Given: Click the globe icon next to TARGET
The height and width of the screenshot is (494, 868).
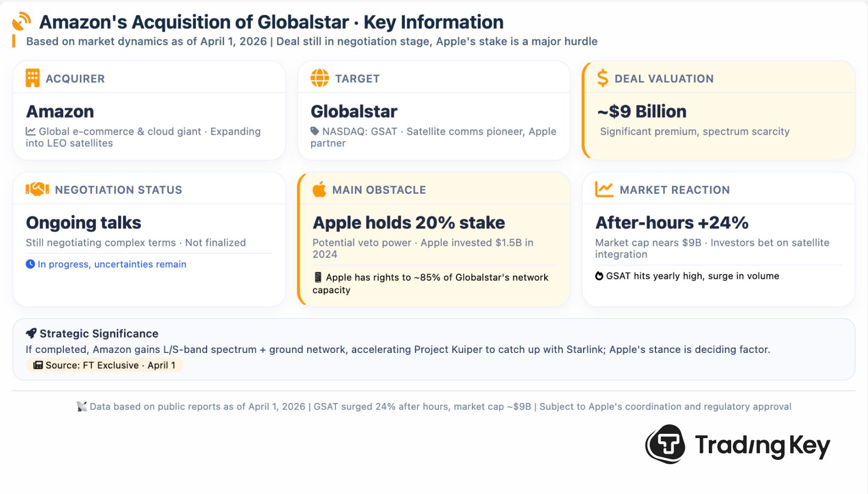Looking at the screenshot, I should 320,78.
